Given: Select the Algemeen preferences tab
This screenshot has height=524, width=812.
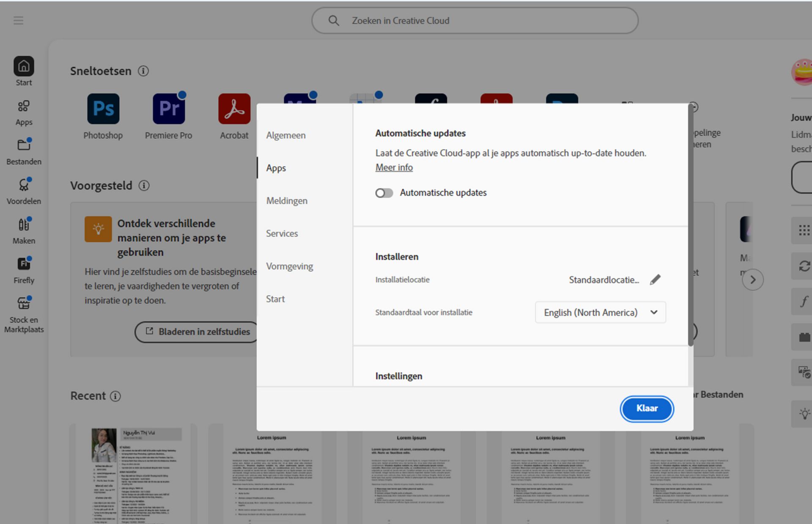Looking at the screenshot, I should (x=286, y=135).
